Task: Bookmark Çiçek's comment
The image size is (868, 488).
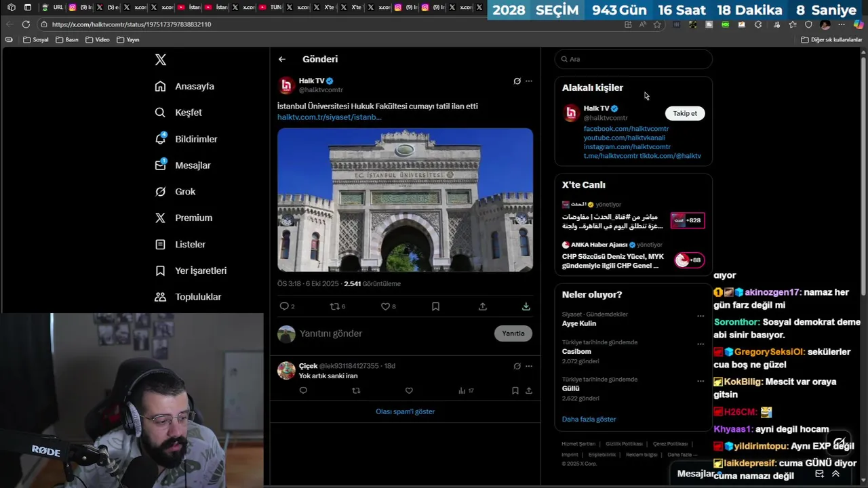Action: [x=515, y=390]
